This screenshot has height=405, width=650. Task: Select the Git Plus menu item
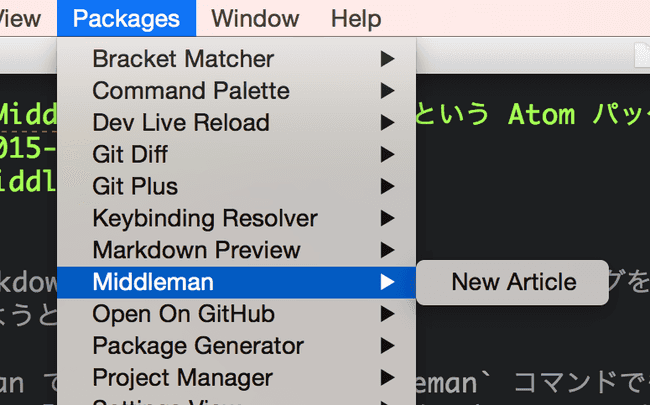[135, 186]
